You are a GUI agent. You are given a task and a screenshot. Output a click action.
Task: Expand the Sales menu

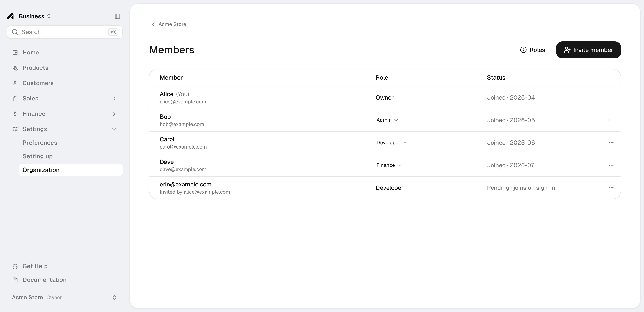click(x=65, y=98)
